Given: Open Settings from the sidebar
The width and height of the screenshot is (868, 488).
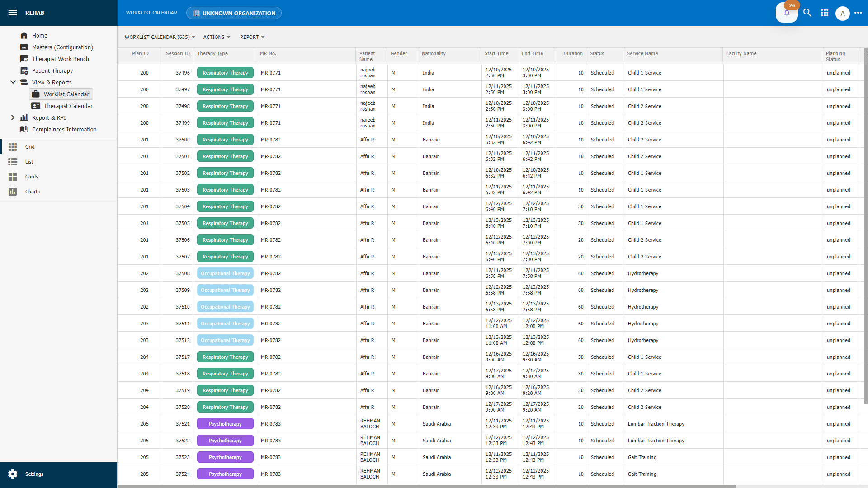Looking at the screenshot, I should coord(34,474).
